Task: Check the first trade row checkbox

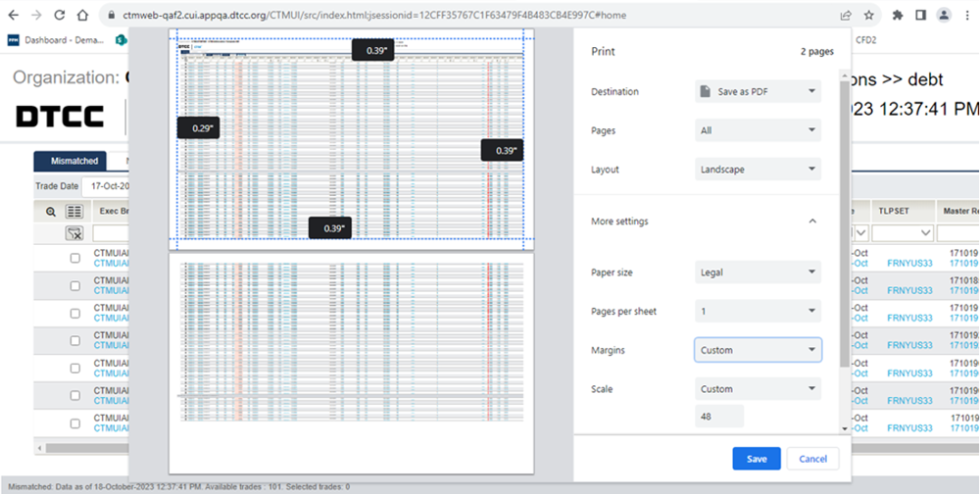Action: 75,258
